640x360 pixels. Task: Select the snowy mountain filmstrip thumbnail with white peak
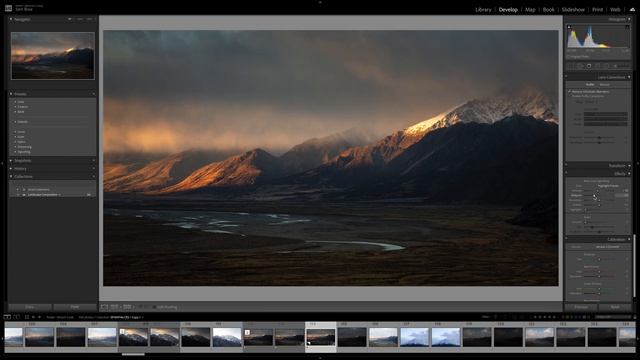(227, 337)
